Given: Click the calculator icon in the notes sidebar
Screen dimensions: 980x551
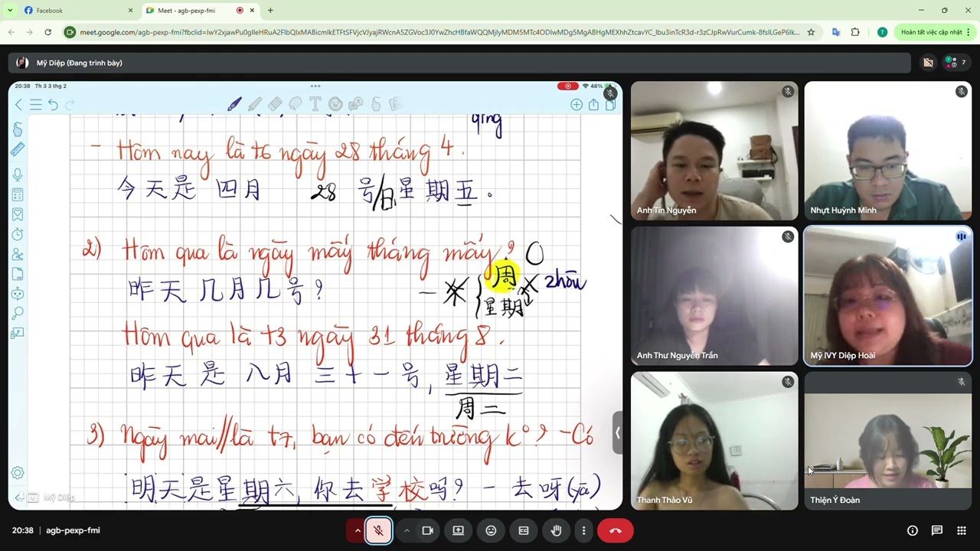Looking at the screenshot, I should (18, 195).
